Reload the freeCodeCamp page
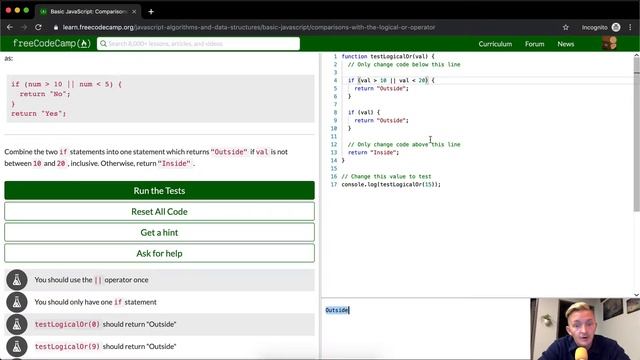The height and width of the screenshot is (360, 640). pos(38,27)
